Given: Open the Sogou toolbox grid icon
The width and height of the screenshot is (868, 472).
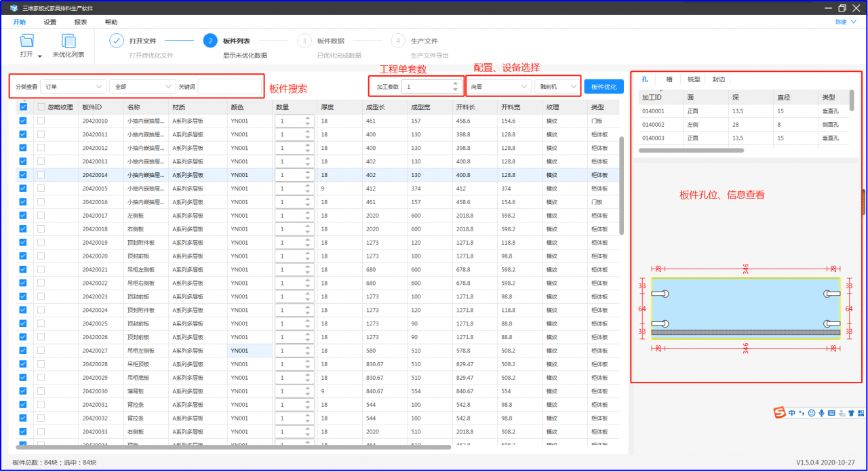Looking at the screenshot, I should coord(861,412).
